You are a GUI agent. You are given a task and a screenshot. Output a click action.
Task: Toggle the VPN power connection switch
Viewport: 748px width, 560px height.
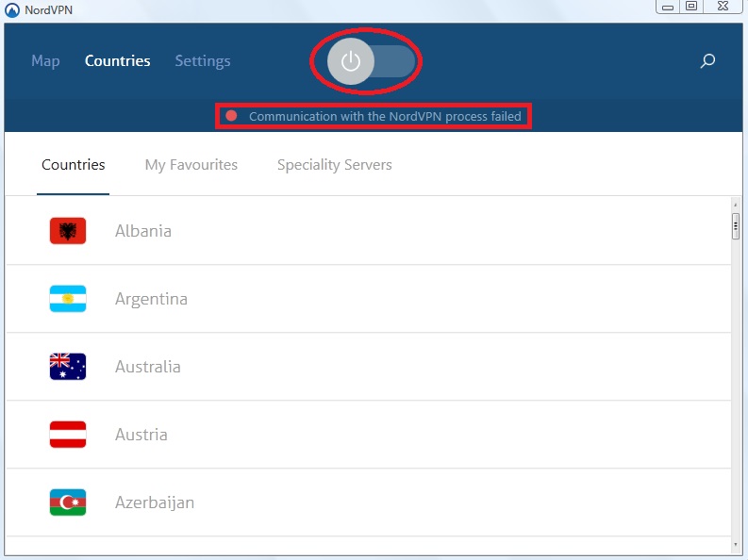click(x=370, y=61)
